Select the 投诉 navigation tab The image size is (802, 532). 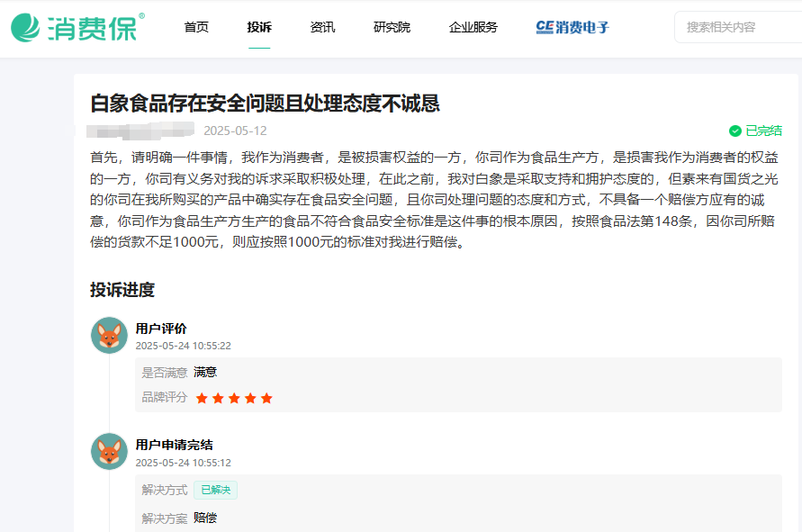pyautogui.click(x=259, y=27)
